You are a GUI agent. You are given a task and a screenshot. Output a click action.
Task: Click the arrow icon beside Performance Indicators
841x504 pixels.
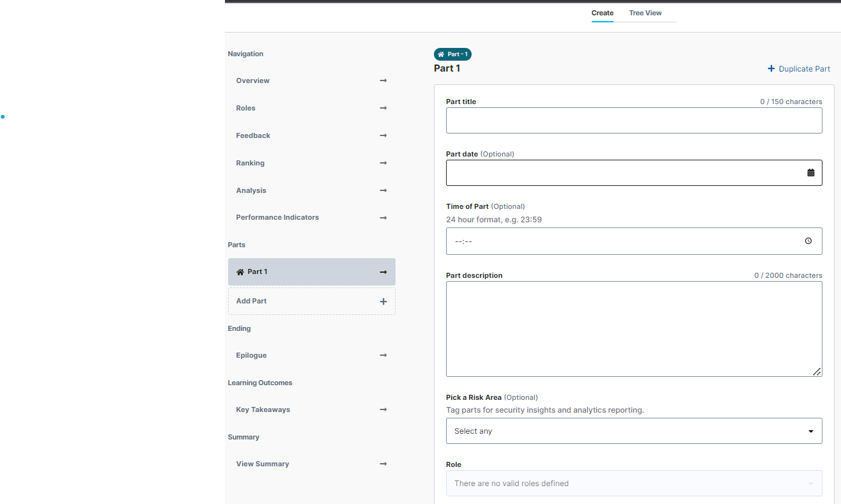(x=383, y=218)
